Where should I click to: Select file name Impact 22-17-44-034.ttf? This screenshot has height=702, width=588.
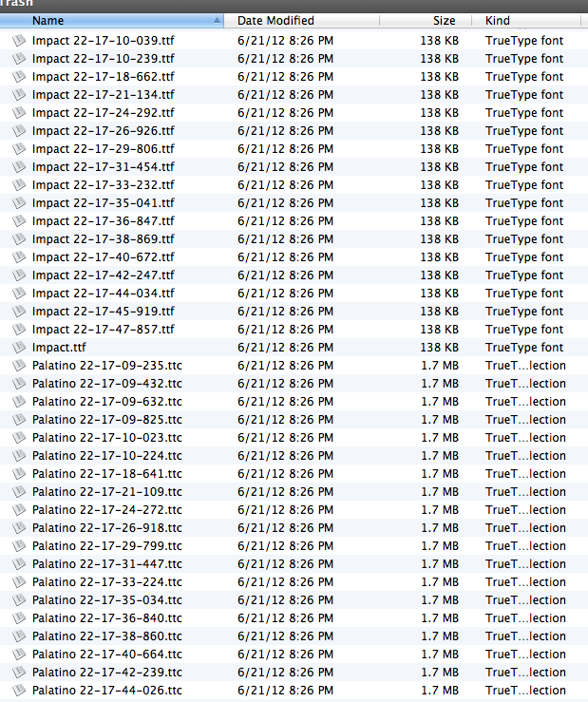pos(104,294)
